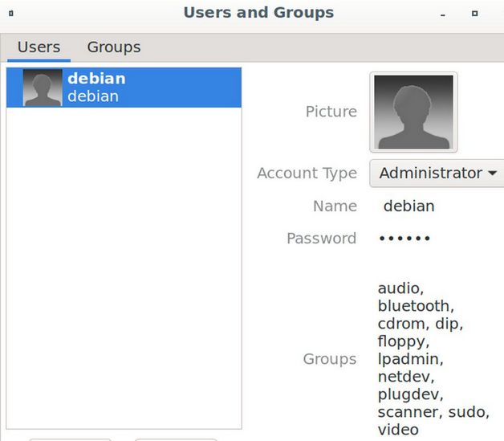Click the Password label
504x441 pixels.
pos(321,239)
